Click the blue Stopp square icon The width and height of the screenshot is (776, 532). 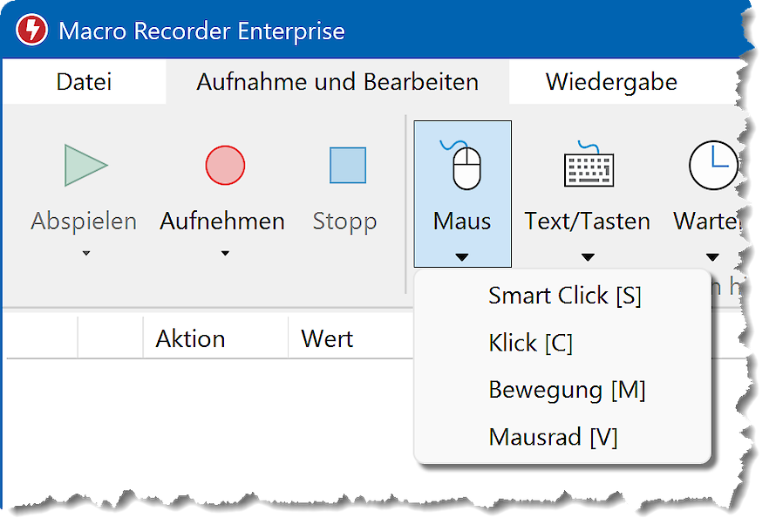347,166
